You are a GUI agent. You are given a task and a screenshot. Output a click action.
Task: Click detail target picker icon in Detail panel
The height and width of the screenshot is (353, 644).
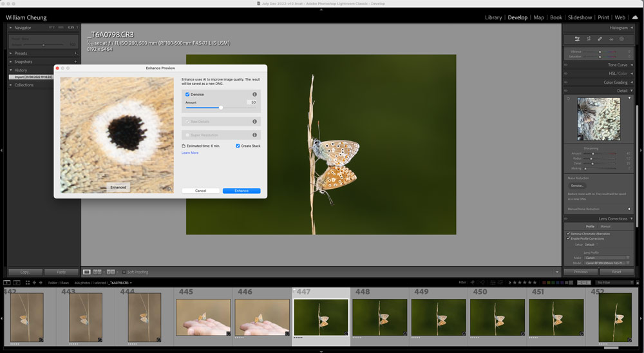coord(569,99)
